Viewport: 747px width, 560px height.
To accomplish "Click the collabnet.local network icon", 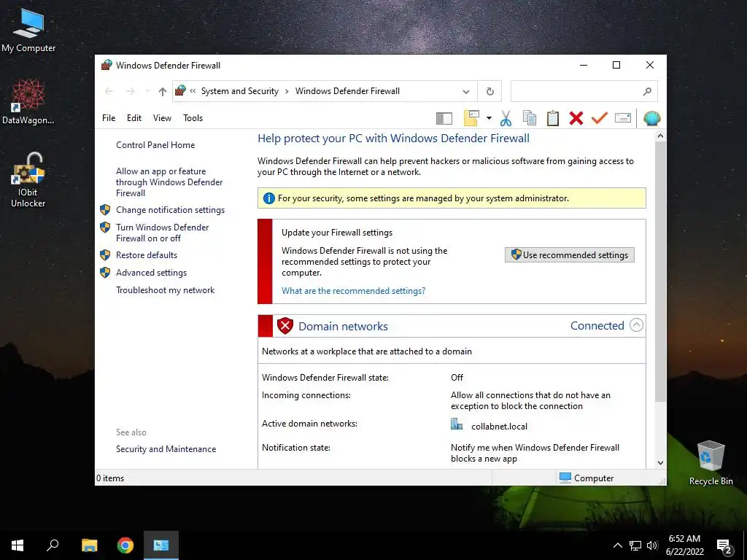I will click(457, 424).
